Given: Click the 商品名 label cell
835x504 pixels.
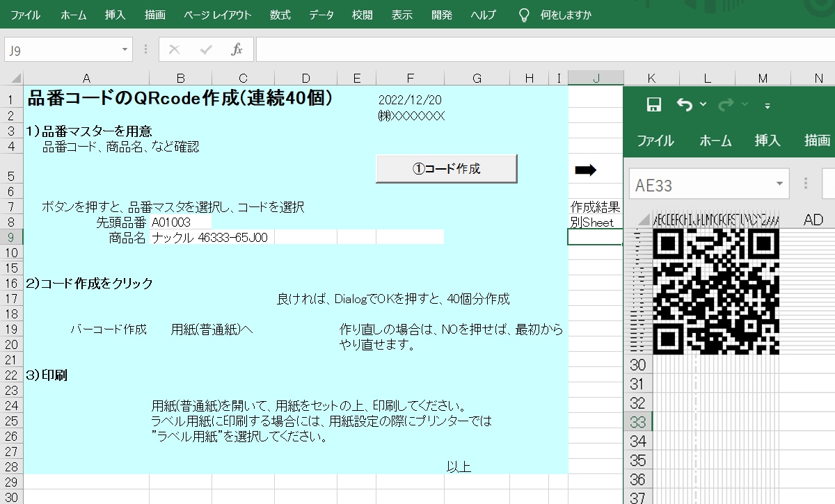Looking at the screenshot, I should pyautogui.click(x=127, y=238).
